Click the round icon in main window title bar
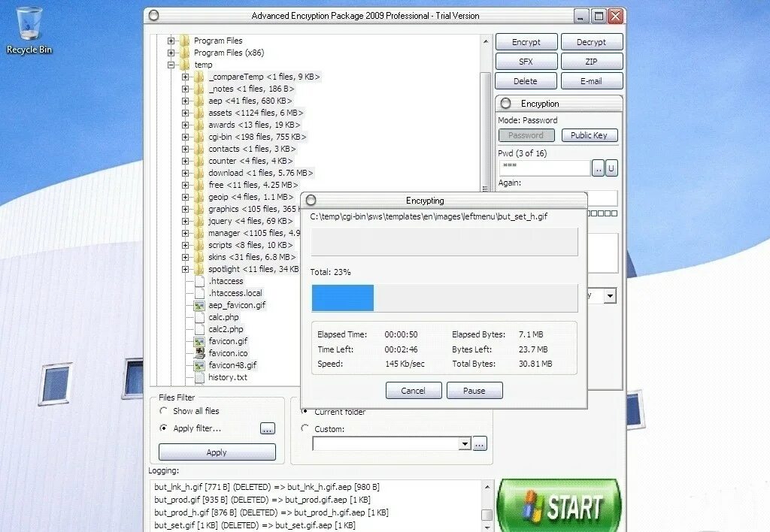This screenshot has width=770, height=532. click(153, 16)
